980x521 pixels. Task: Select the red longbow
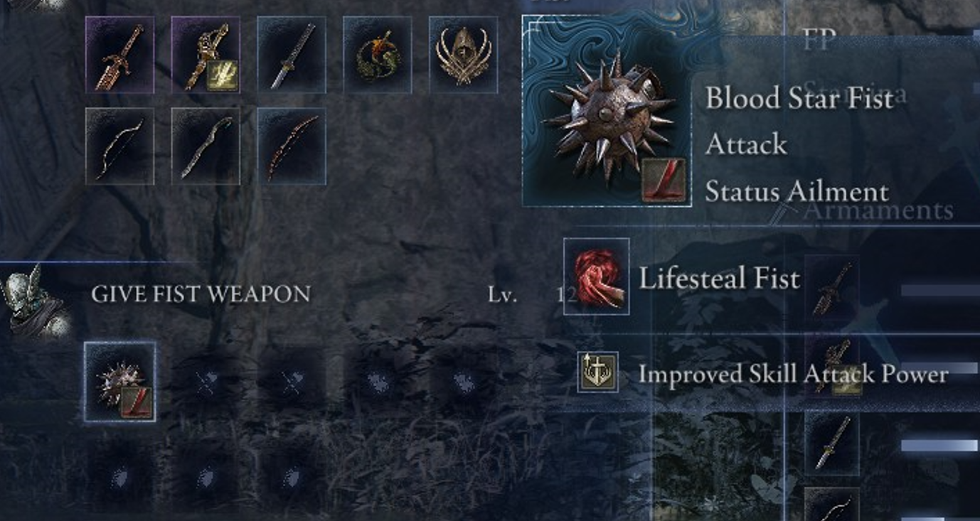292,146
